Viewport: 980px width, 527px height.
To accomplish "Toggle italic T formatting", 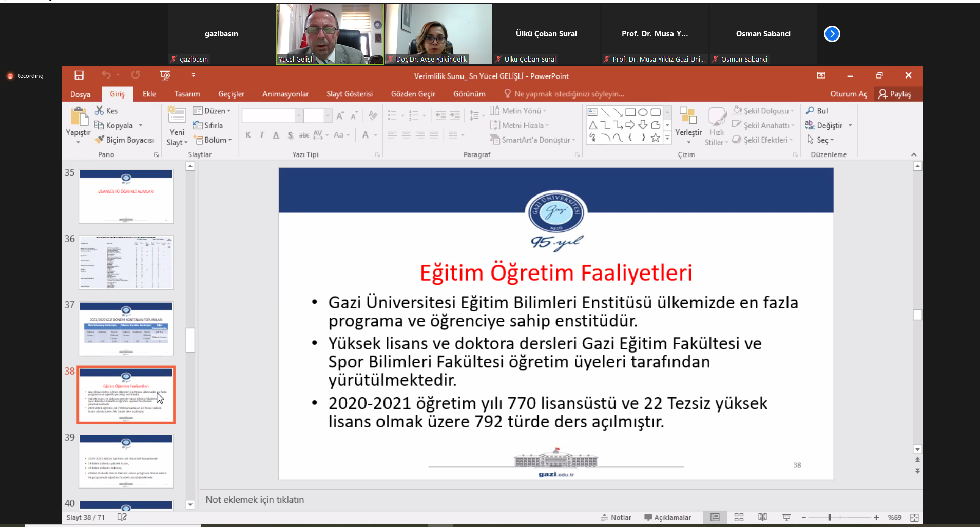I will coord(262,135).
